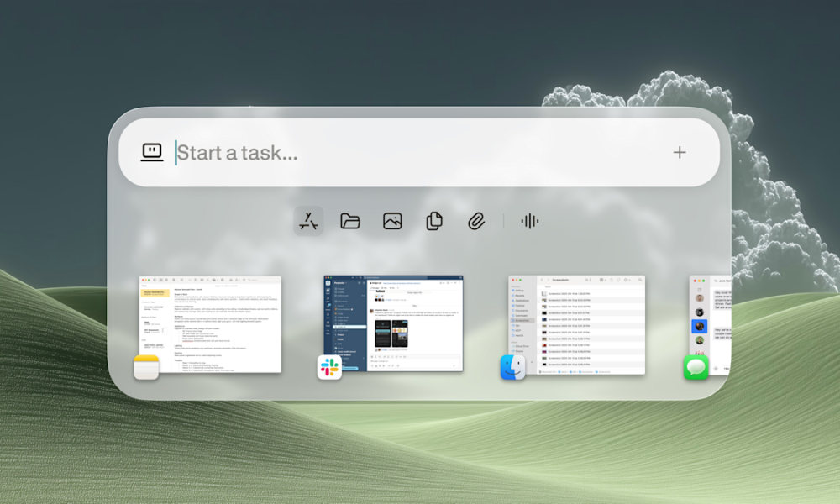The width and height of the screenshot is (840, 504).
Task: Click the green Messages app icon badge
Action: click(696, 367)
